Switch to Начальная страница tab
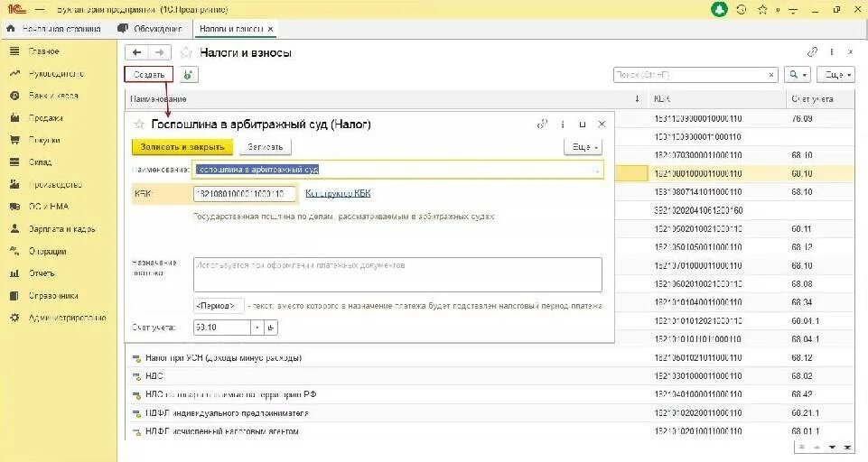868x462 pixels. (x=54, y=29)
